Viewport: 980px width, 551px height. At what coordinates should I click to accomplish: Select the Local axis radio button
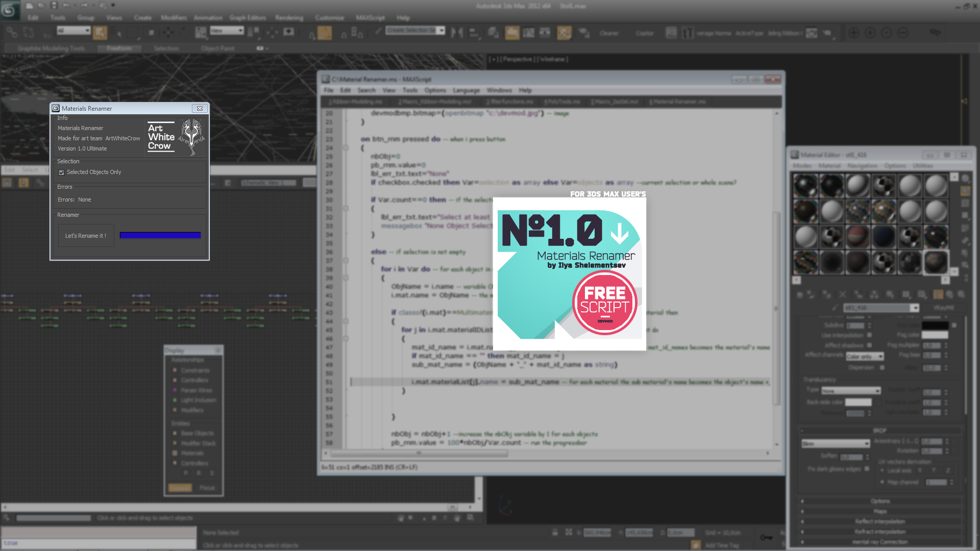[882, 470]
